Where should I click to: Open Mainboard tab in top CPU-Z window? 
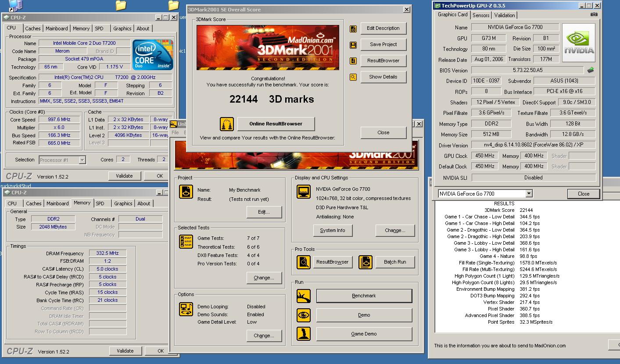coord(57,29)
